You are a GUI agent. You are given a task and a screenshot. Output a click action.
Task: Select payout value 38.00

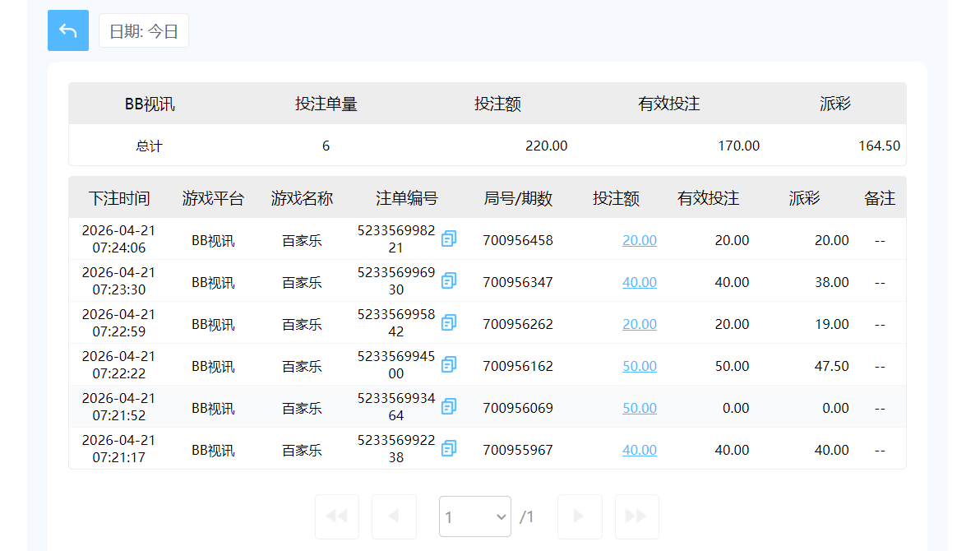click(831, 282)
